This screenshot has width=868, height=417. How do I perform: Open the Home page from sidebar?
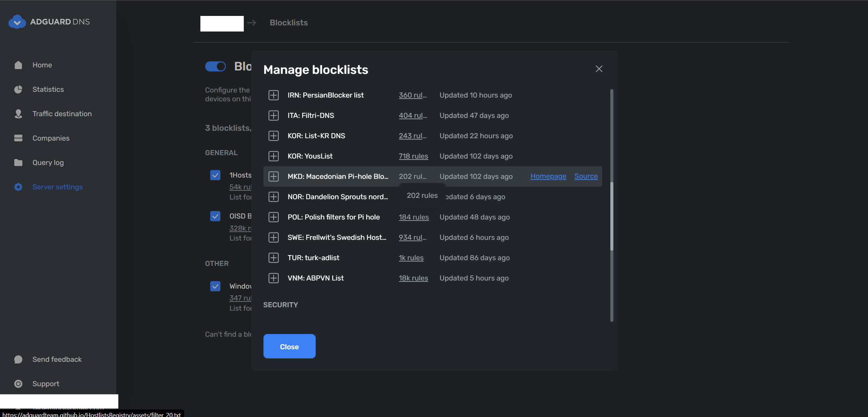point(42,65)
